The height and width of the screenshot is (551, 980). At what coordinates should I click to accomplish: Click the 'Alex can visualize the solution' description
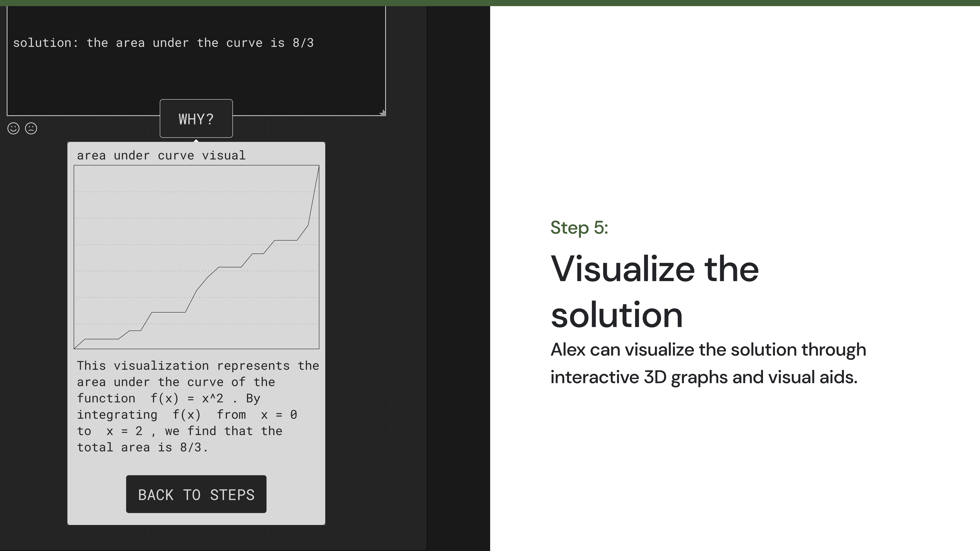click(708, 364)
